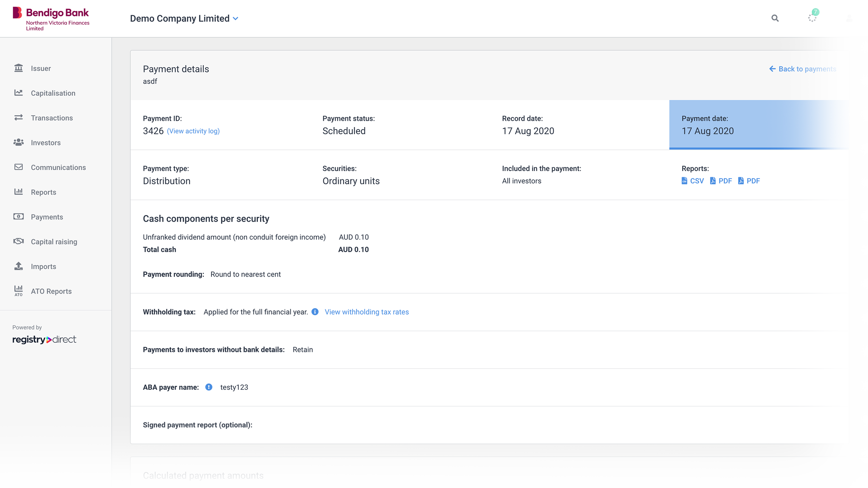This screenshot has width=868, height=488.
Task: Open the Demo Company Limited dropdown
Action: click(184, 18)
